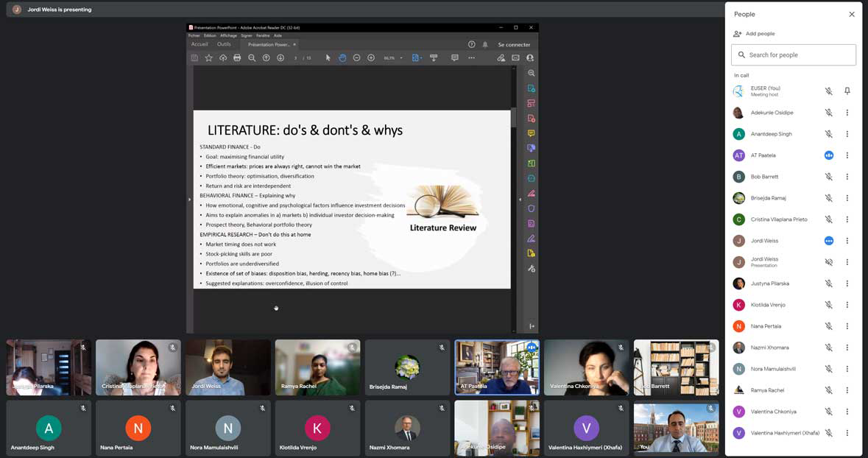Screen dimensions: 868x458
Task: Mute Anantdeep Singh's microphone in list
Action: (x=828, y=134)
